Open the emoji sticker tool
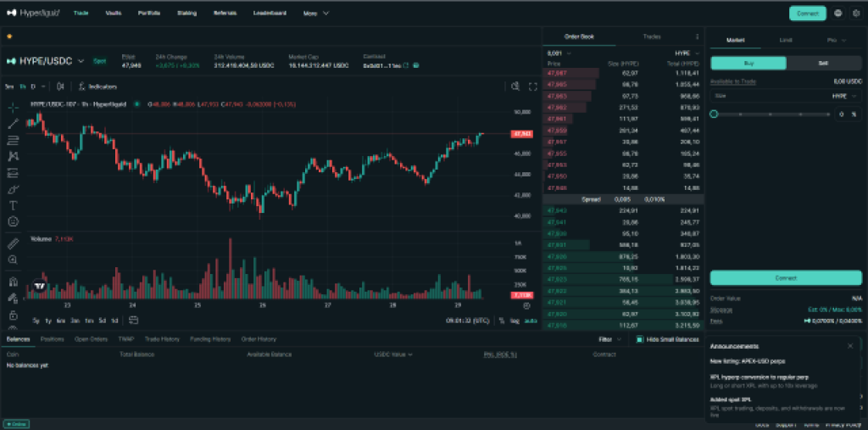 point(14,221)
